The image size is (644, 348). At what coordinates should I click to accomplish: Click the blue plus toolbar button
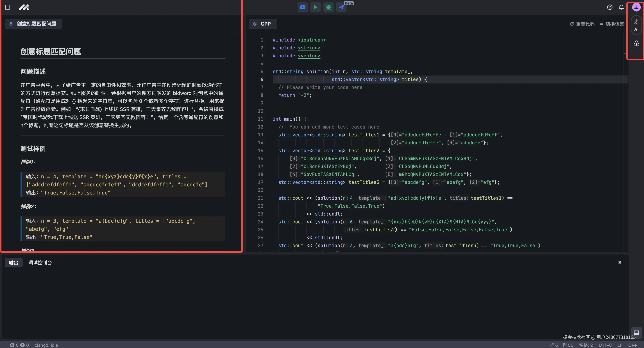tap(303, 7)
